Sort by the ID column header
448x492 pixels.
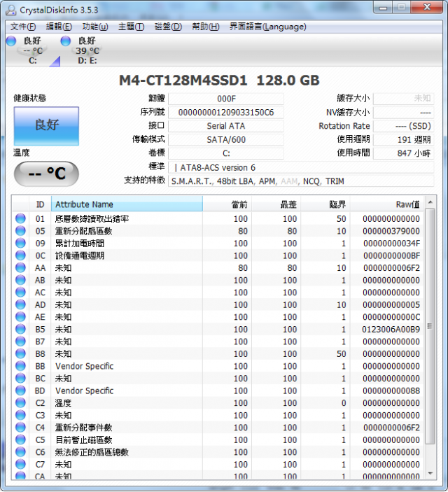(40, 204)
